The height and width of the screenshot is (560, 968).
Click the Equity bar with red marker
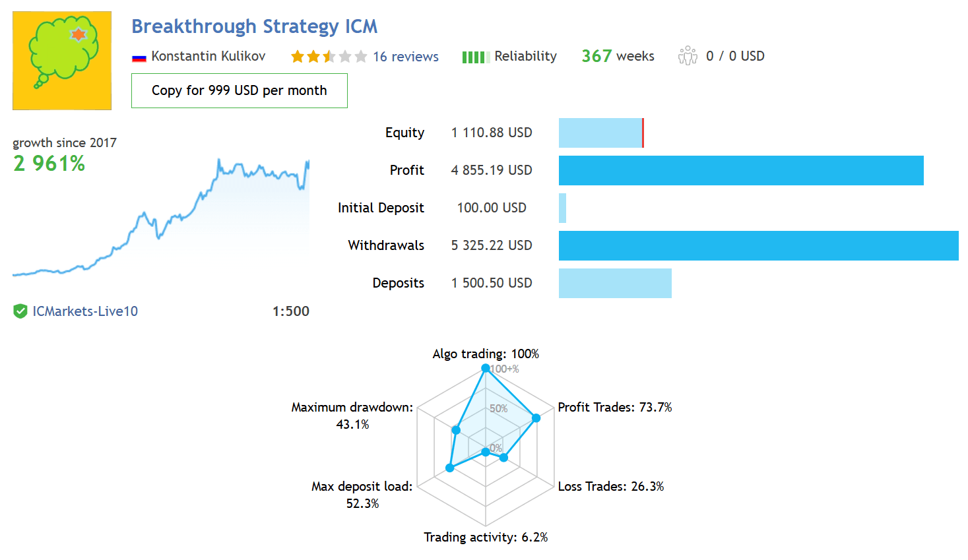[x=601, y=133]
